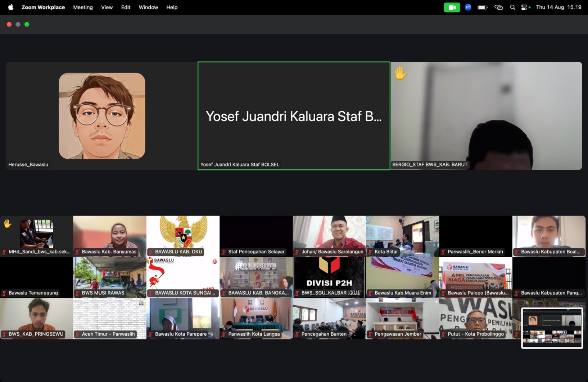Viewport: 588px width, 382px height.
Task: Open the Window menu
Action: pyautogui.click(x=148, y=7)
